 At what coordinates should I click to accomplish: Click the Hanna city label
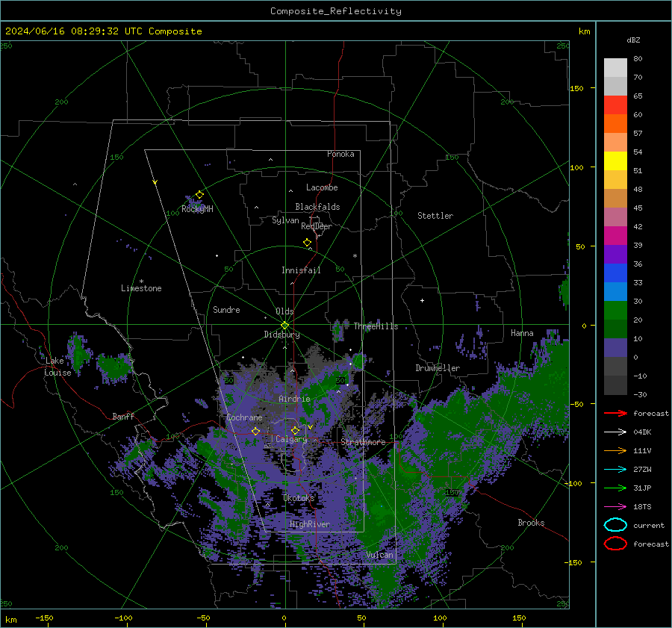(522, 333)
